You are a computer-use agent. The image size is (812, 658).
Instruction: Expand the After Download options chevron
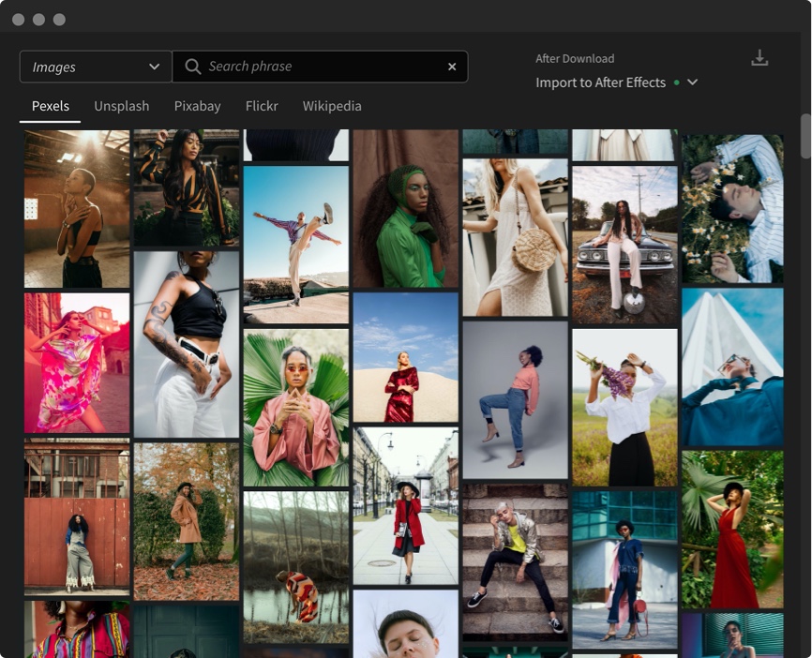pyautogui.click(x=693, y=82)
